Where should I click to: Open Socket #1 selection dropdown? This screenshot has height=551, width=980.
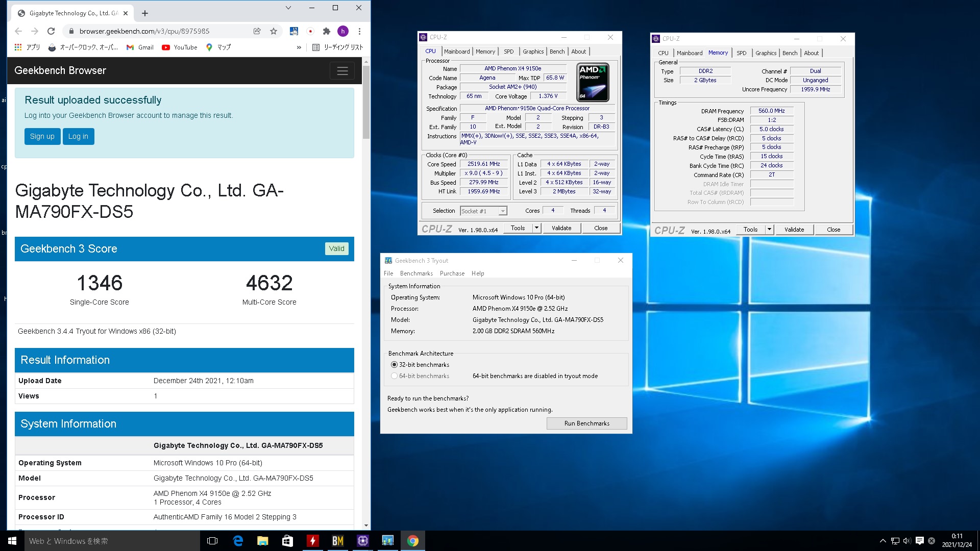[483, 211]
